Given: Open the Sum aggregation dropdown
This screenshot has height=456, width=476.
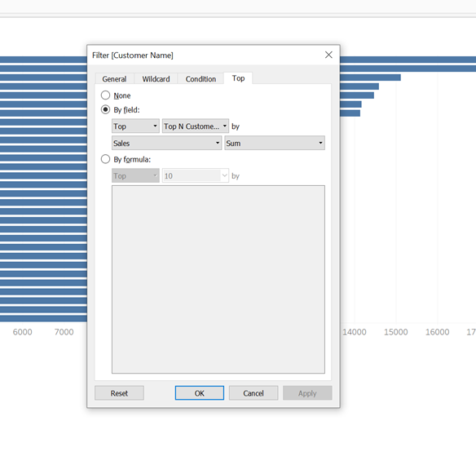Looking at the screenshot, I should (x=275, y=143).
